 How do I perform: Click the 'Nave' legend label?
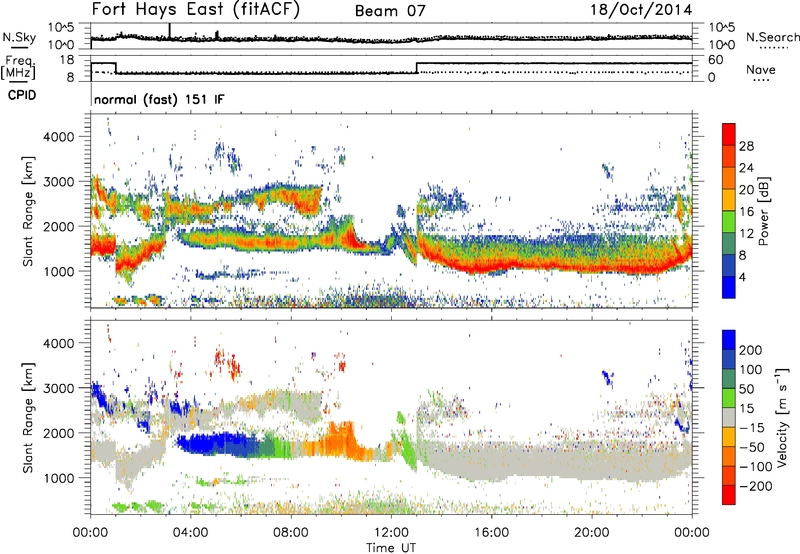[761, 69]
